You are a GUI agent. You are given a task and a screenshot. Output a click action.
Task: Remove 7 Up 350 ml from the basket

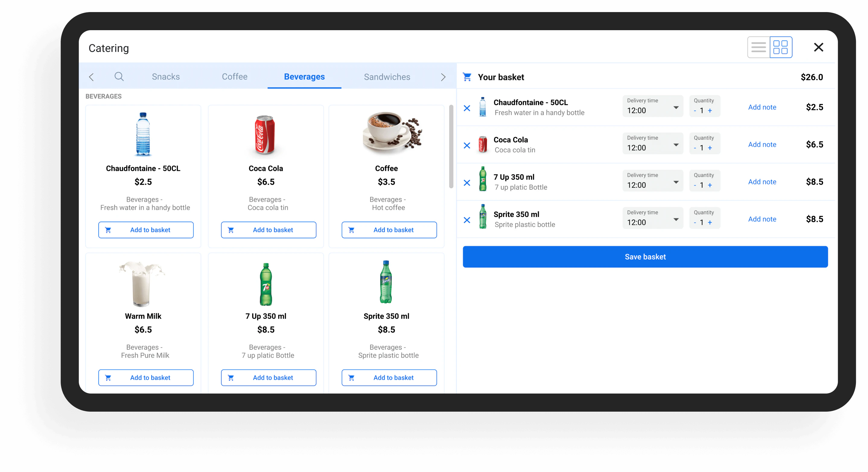(x=467, y=183)
